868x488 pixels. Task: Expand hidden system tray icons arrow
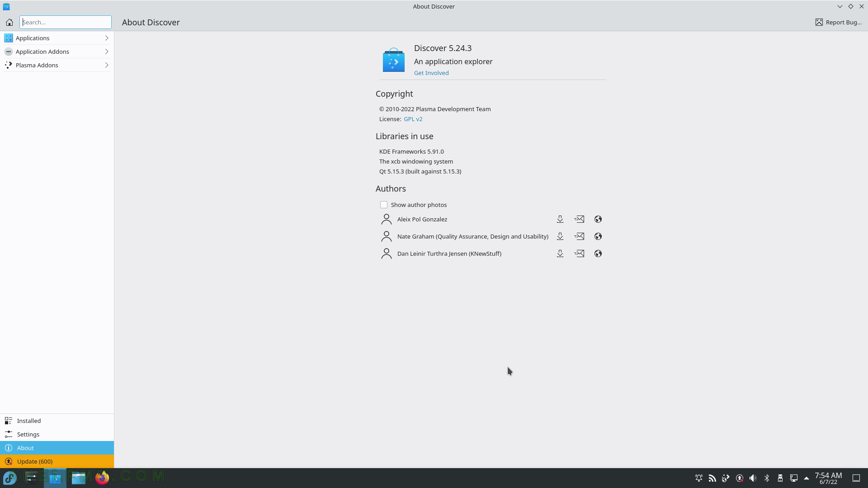(807, 478)
